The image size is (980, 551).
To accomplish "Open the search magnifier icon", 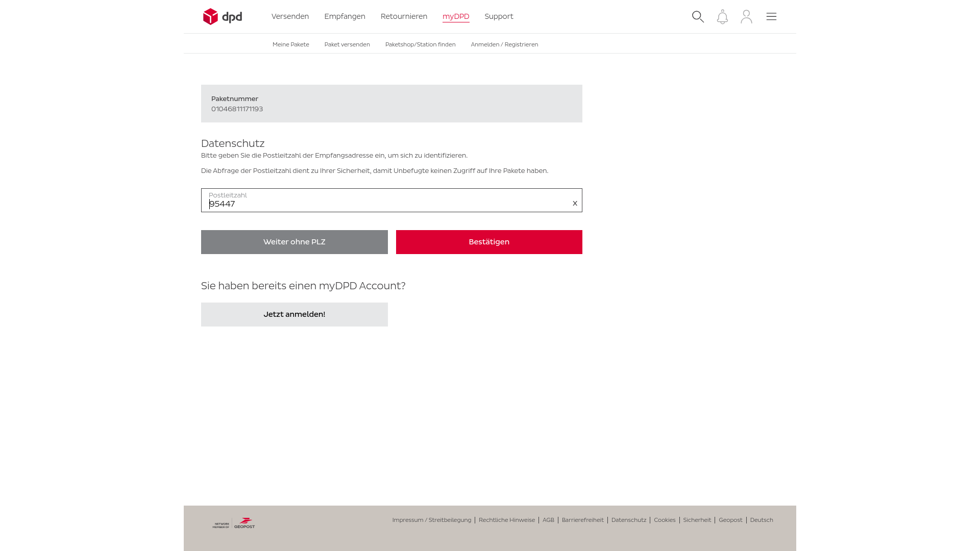I will coord(698,17).
